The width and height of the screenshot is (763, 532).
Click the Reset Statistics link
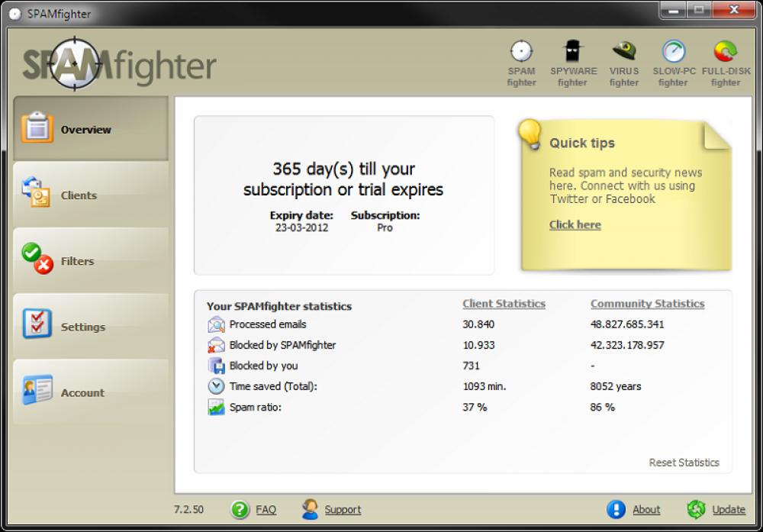click(x=684, y=462)
